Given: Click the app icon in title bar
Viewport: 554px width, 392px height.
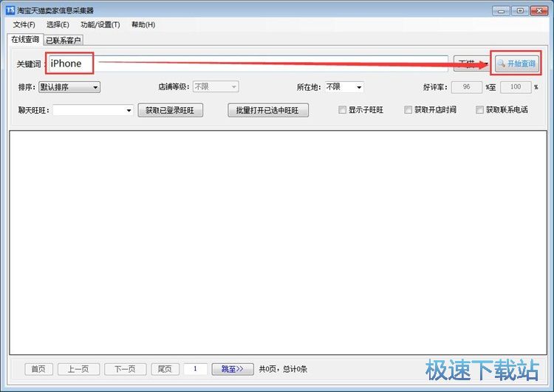Looking at the screenshot, I should point(10,10).
